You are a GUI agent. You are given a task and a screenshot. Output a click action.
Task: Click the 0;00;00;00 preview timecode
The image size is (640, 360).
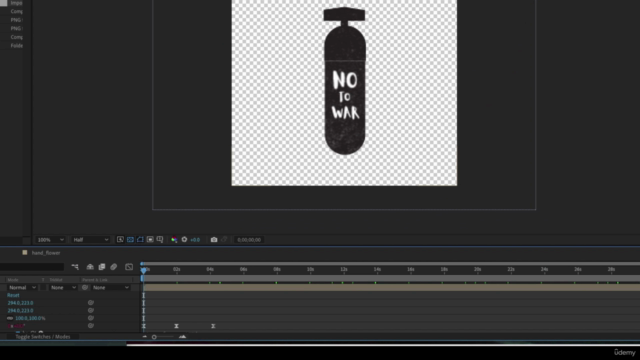coord(249,240)
